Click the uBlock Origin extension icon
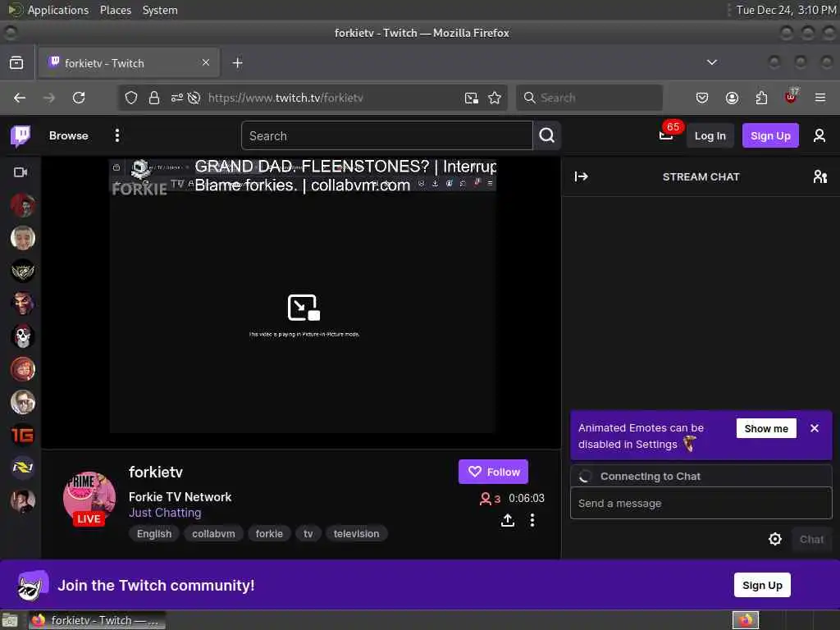This screenshot has width=840, height=630. pos(792,97)
